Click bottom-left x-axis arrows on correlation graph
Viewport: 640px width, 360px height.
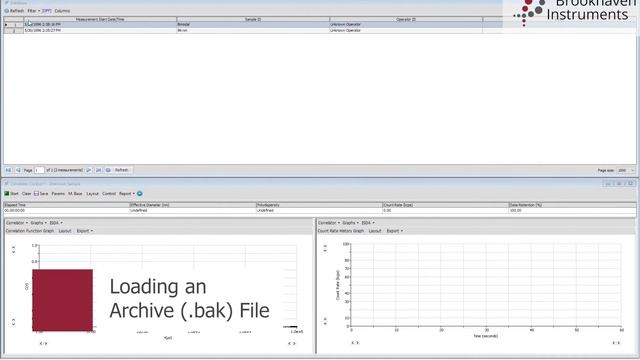point(43,344)
